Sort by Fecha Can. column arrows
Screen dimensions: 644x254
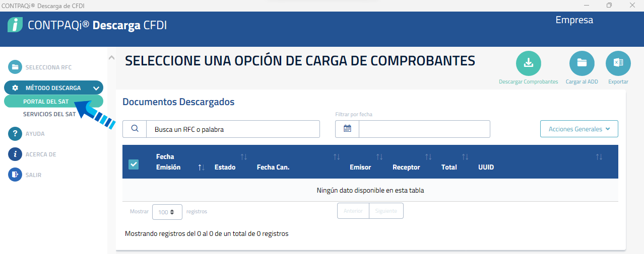[337, 157]
